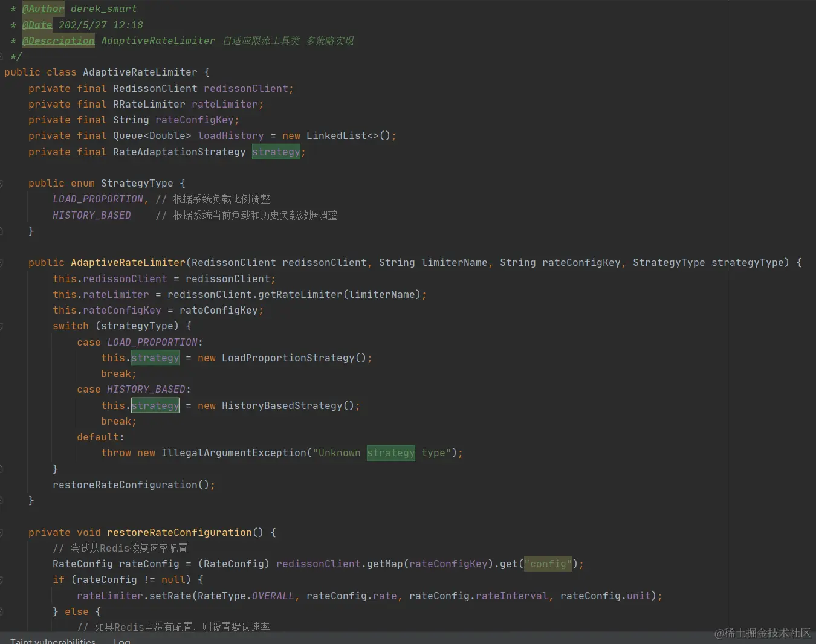Click the "config" string literal

pos(548,564)
